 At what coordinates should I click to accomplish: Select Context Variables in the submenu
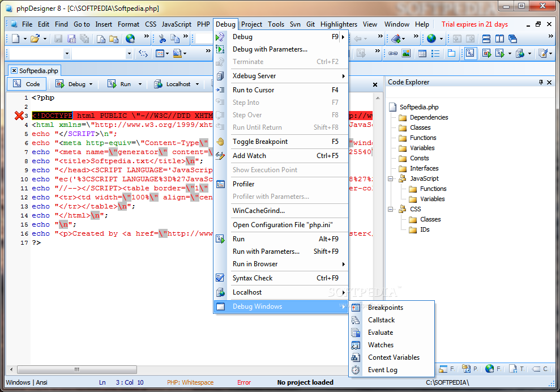(x=391, y=357)
